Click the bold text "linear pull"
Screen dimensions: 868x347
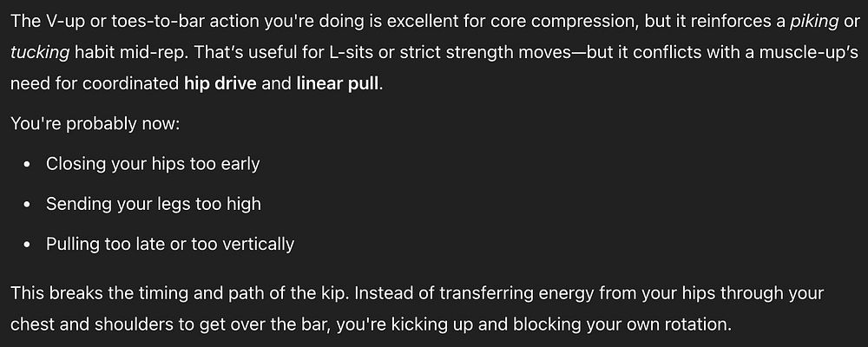[339, 84]
